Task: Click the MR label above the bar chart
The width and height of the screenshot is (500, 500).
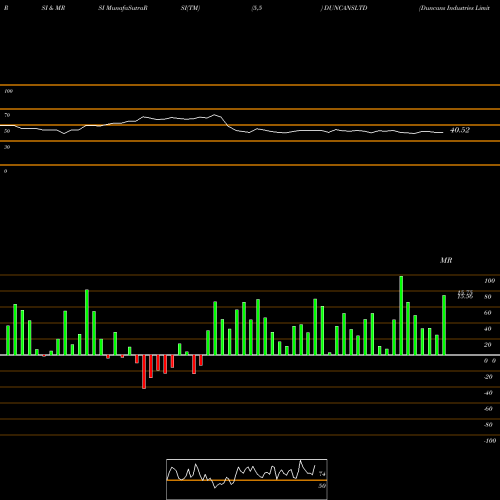Action: (x=446, y=260)
